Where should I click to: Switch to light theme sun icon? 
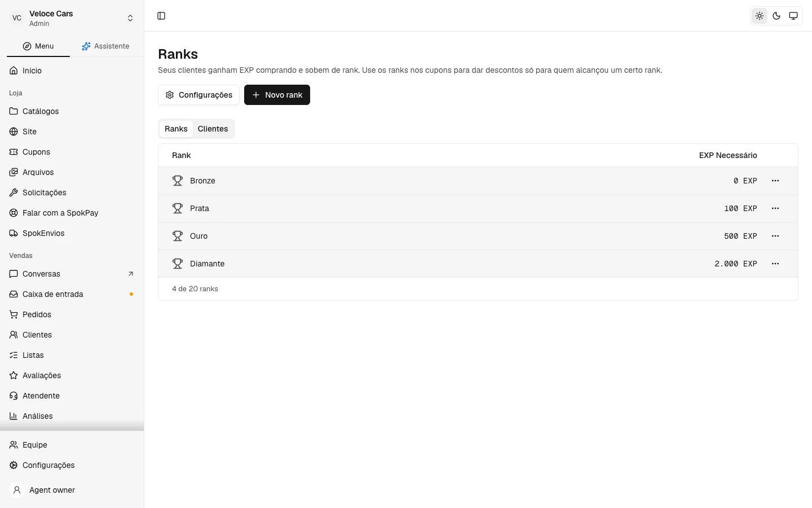(760, 16)
